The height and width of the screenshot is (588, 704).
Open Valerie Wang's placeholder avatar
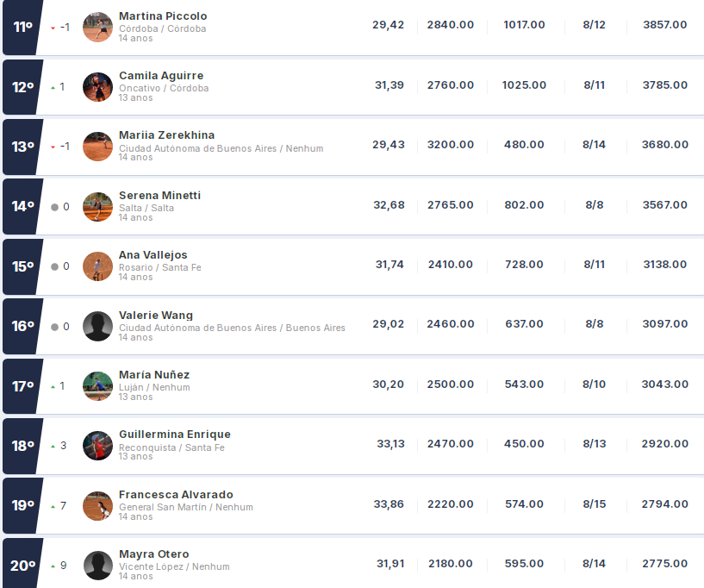click(97, 326)
